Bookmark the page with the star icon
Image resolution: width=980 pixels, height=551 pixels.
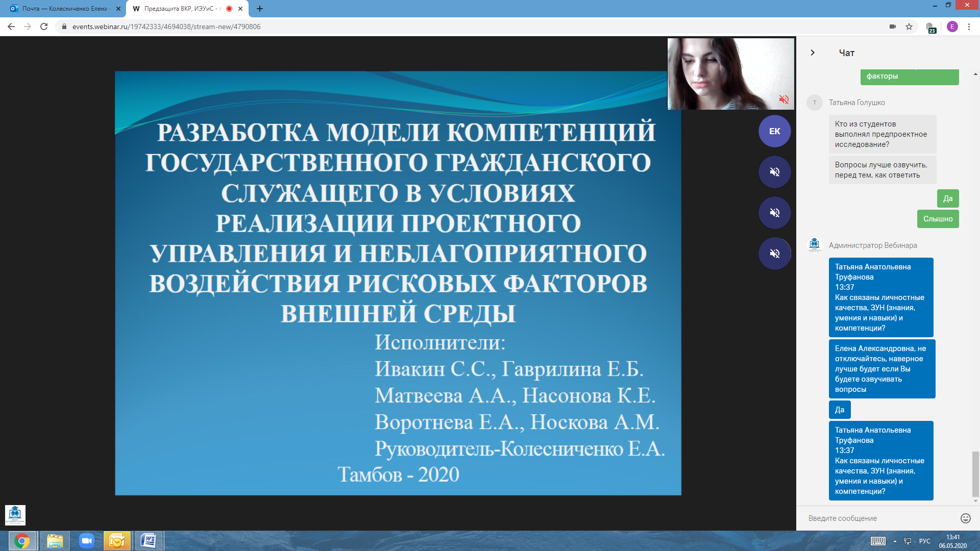tap(909, 27)
